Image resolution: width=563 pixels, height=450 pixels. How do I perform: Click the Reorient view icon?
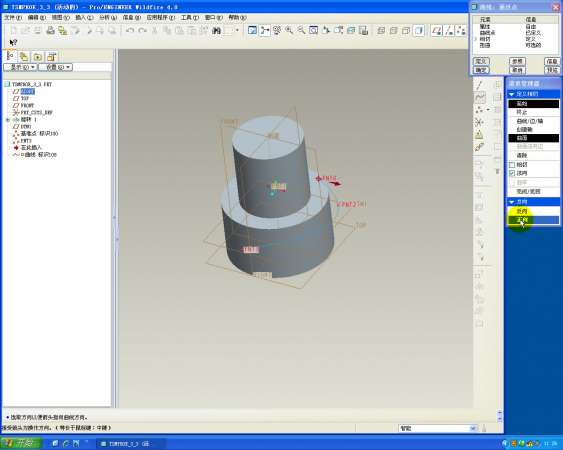click(x=326, y=31)
